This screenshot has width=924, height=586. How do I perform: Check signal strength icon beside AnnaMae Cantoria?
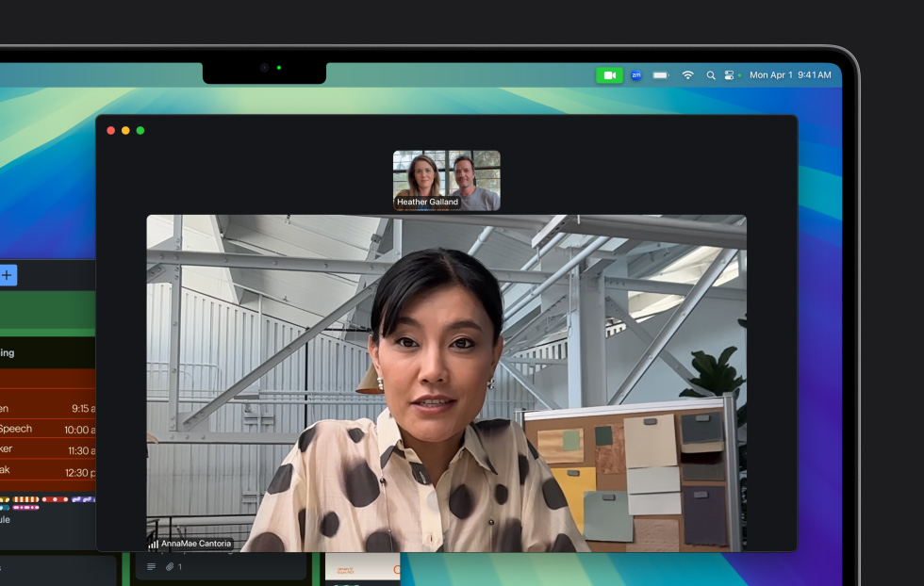[153, 544]
